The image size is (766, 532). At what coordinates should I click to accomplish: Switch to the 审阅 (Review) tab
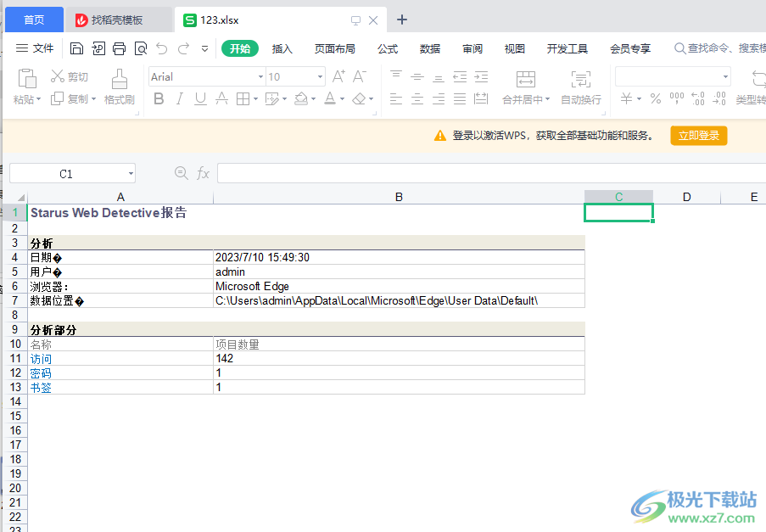(472, 48)
